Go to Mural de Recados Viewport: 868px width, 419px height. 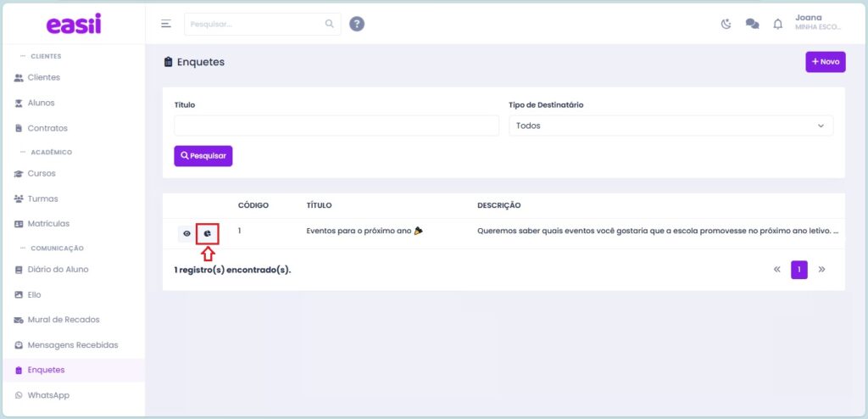click(63, 320)
